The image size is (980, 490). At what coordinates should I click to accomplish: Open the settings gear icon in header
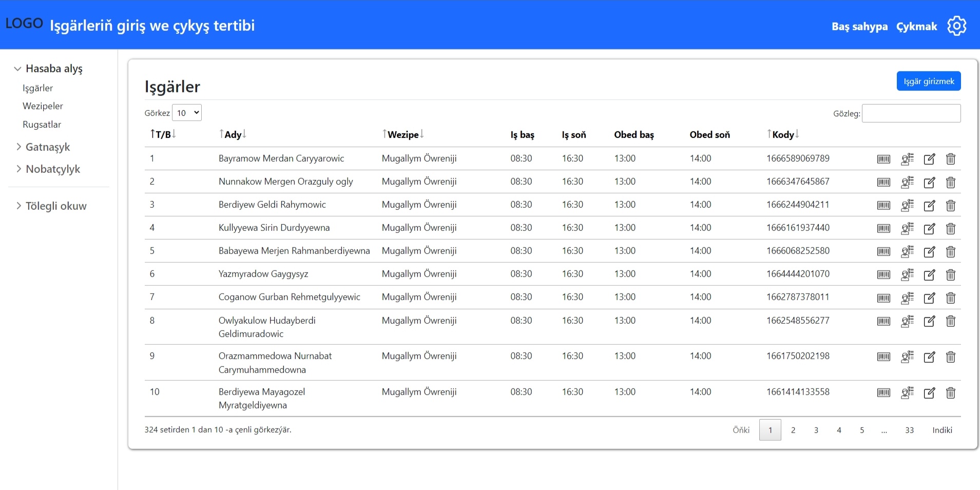coord(956,26)
